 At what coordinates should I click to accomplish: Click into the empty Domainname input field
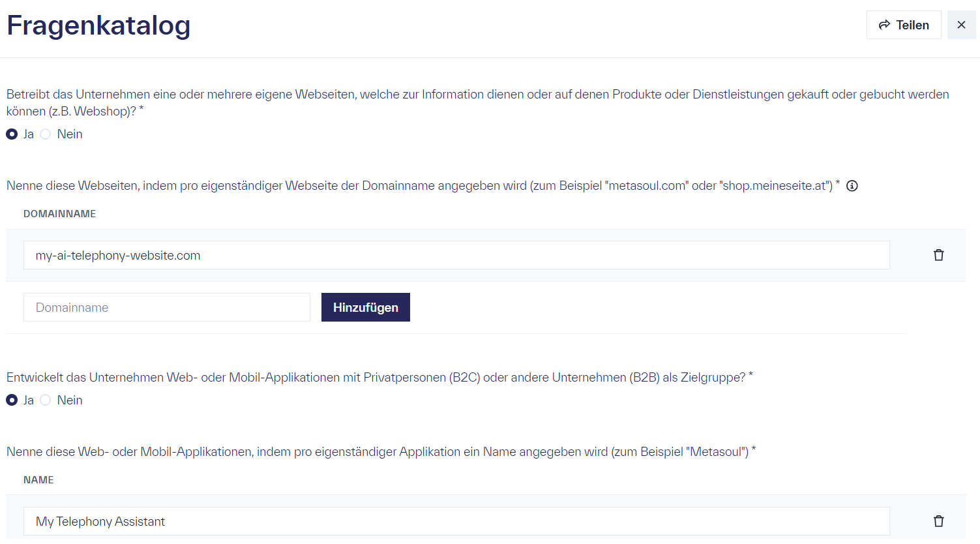pyautogui.click(x=166, y=307)
